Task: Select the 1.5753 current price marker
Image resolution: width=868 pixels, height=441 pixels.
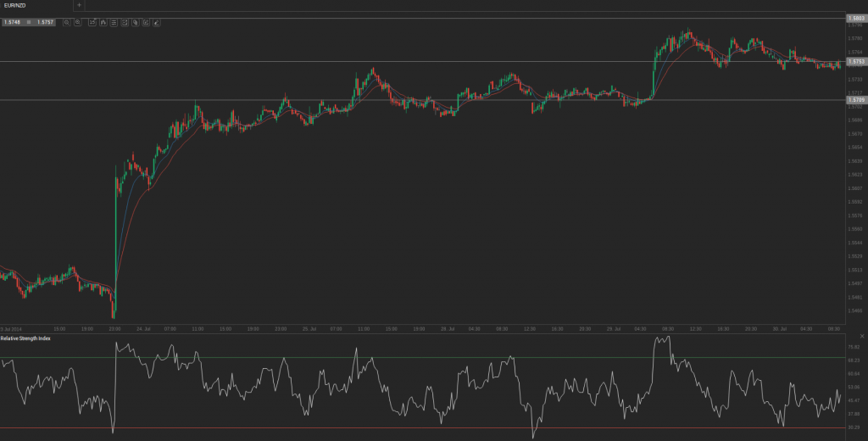Action: [856, 62]
